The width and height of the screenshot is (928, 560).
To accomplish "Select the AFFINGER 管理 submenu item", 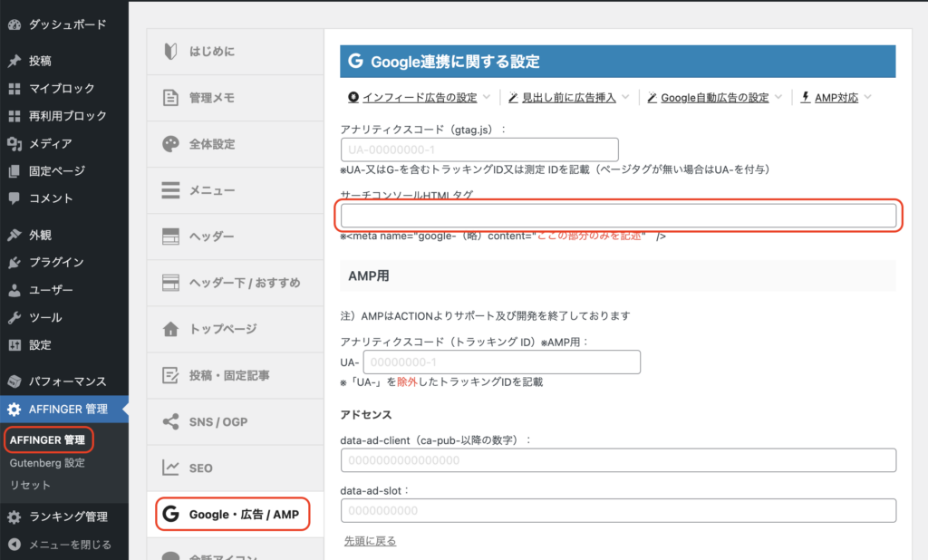I will tap(47, 439).
